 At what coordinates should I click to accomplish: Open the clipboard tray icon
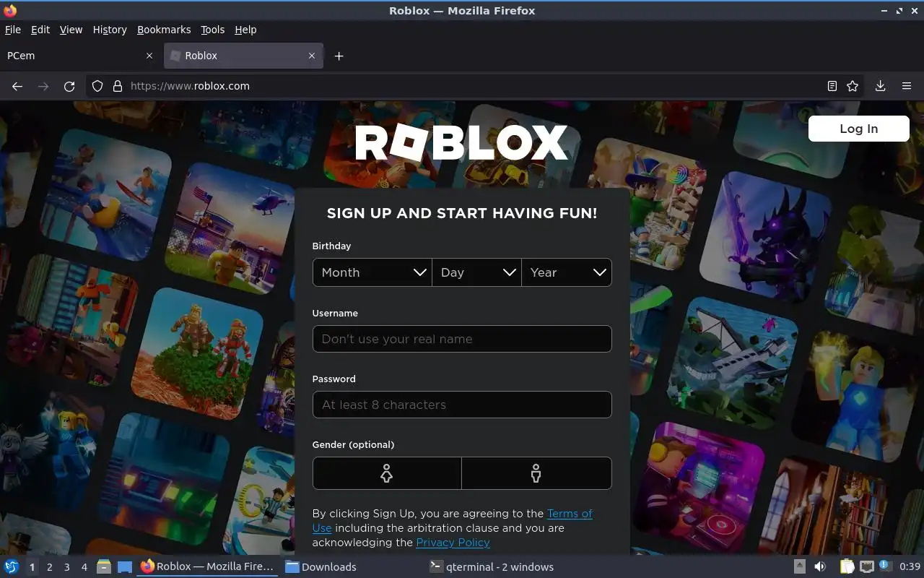[x=847, y=566]
